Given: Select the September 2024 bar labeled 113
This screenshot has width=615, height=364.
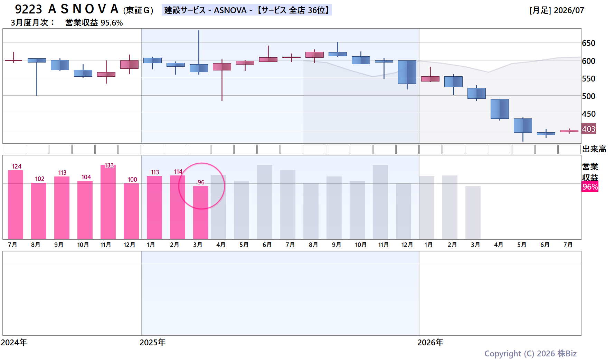Looking at the screenshot, I should point(62,208).
